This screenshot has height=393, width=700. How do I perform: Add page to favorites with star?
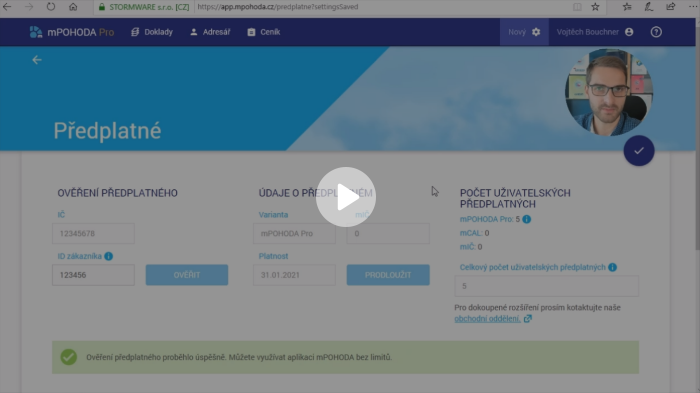pyautogui.click(x=595, y=7)
